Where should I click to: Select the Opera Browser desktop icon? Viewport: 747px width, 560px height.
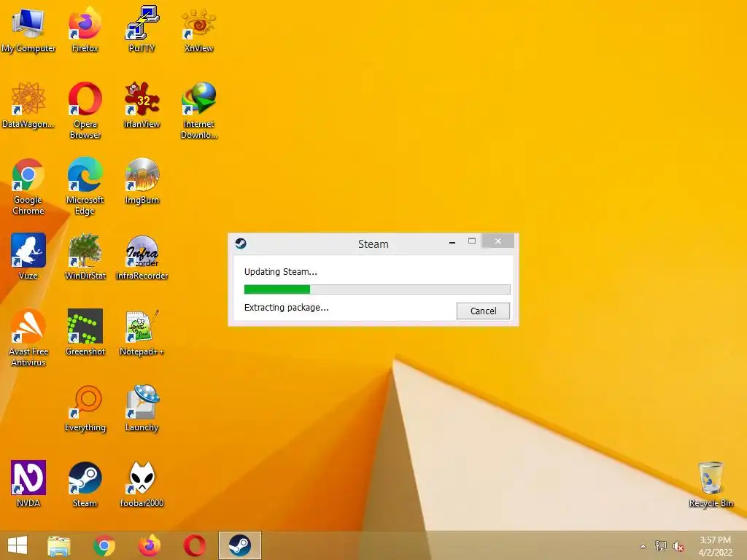(85, 109)
